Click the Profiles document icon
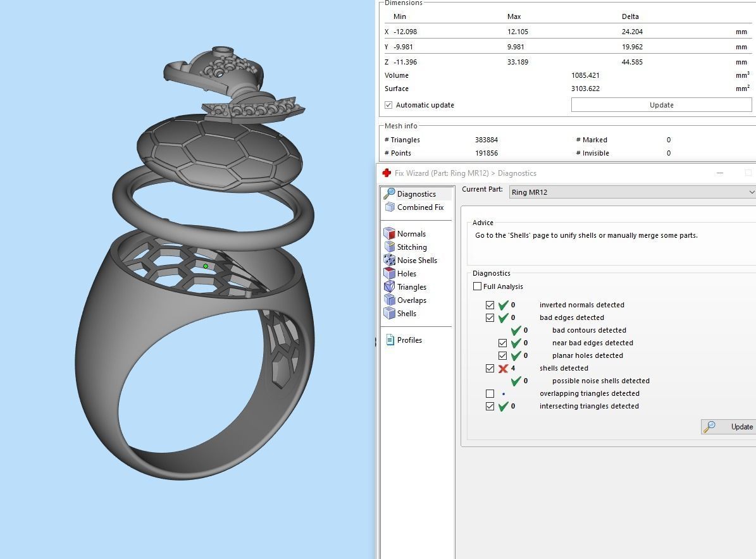The height and width of the screenshot is (559, 756). (390, 340)
